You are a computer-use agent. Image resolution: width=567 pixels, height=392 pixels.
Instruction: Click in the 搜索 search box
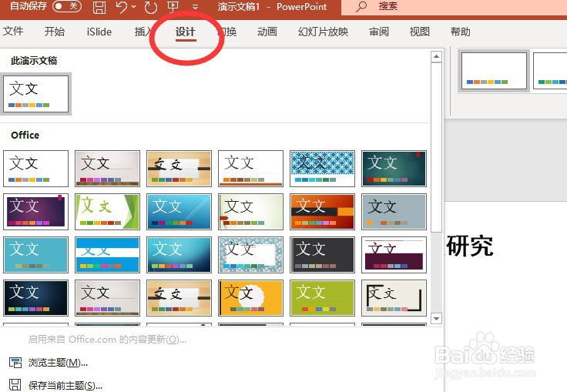point(454,7)
